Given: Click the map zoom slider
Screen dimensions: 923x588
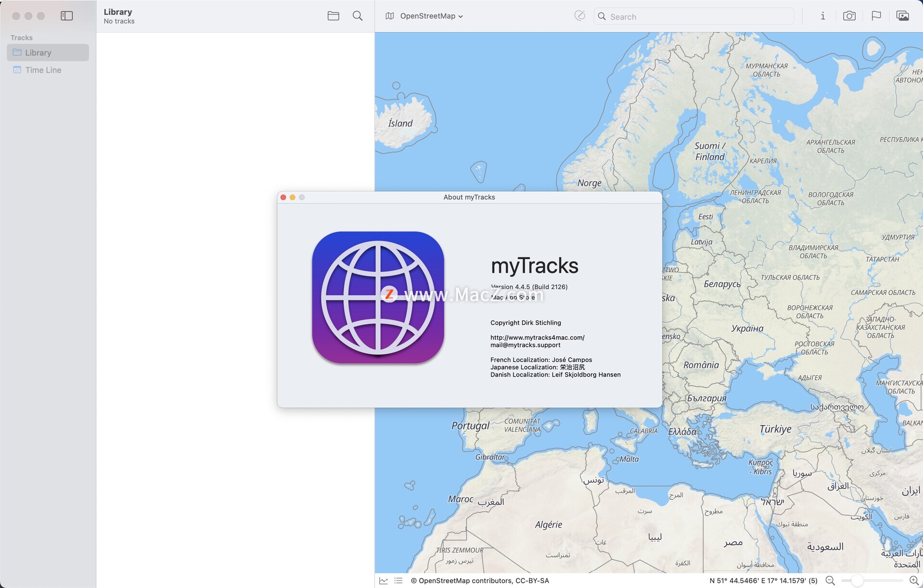Looking at the screenshot, I should 857,581.
